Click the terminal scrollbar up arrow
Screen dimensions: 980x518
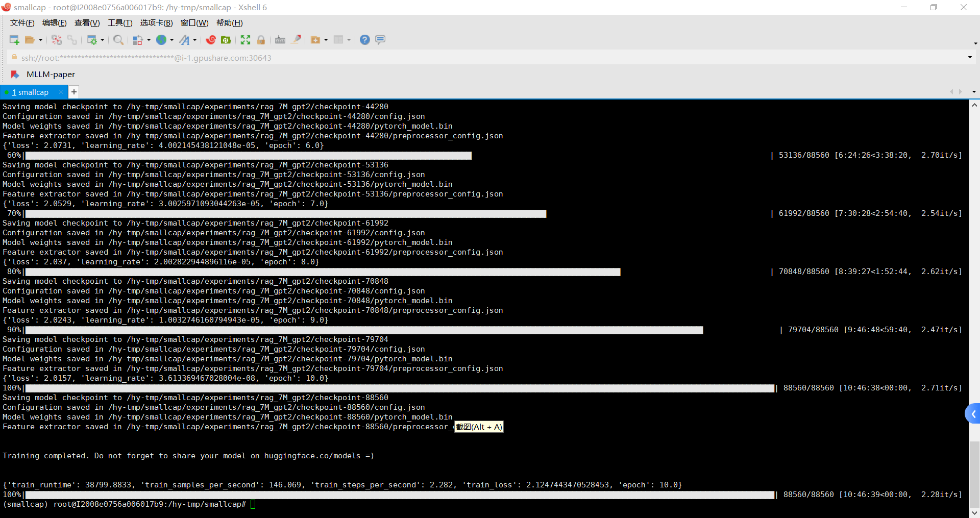click(x=974, y=105)
